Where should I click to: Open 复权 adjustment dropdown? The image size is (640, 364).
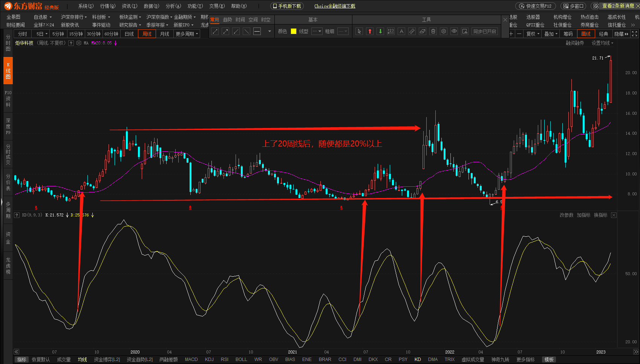[533, 34]
